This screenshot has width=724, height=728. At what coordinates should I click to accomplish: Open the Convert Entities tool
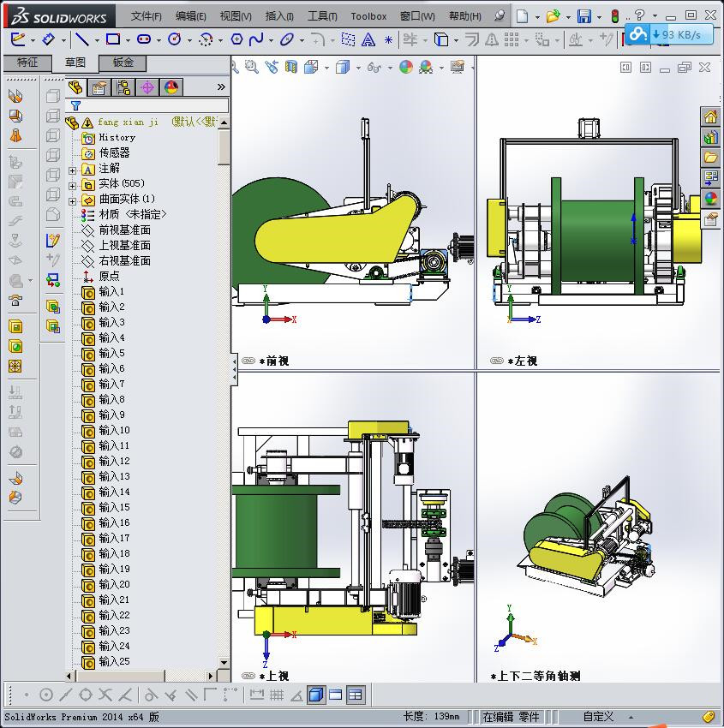(x=441, y=39)
